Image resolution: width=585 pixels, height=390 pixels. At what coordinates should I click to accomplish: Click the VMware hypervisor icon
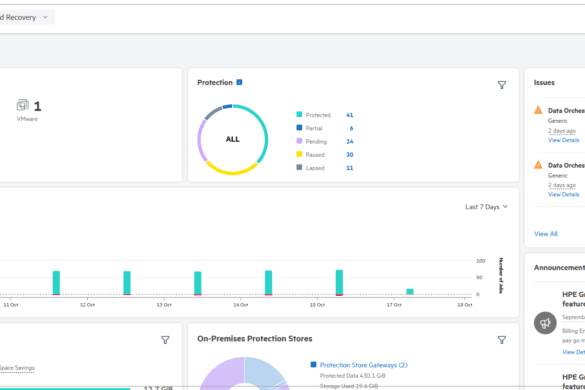pyautogui.click(x=22, y=105)
